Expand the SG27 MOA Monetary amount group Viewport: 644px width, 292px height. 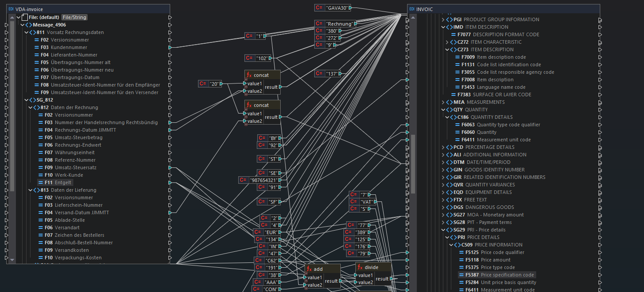tap(443, 215)
